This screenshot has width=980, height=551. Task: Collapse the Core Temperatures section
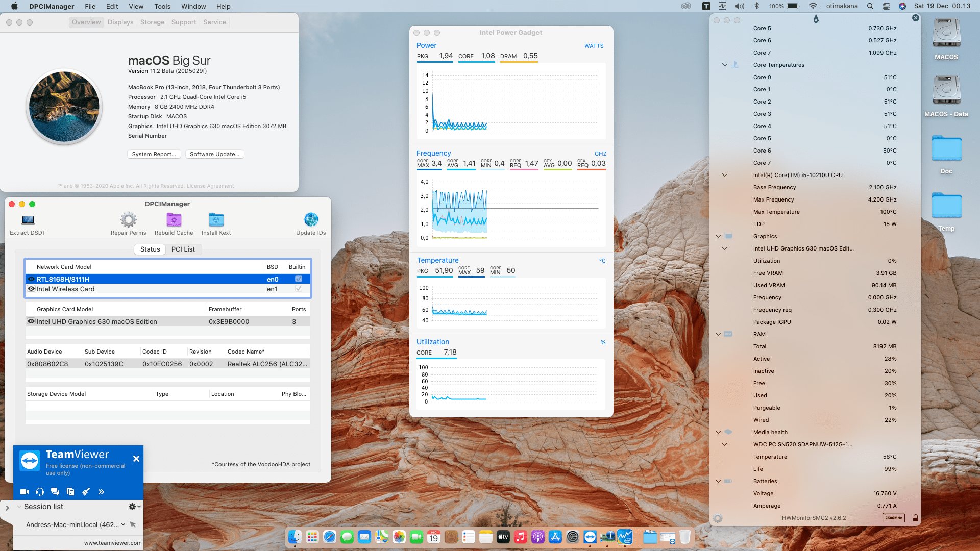point(724,65)
